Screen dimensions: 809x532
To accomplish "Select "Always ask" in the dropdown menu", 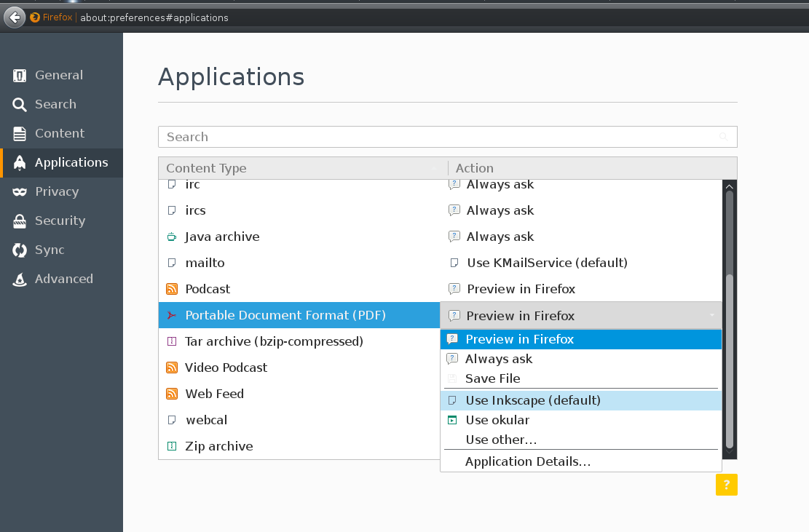I will 499,359.
